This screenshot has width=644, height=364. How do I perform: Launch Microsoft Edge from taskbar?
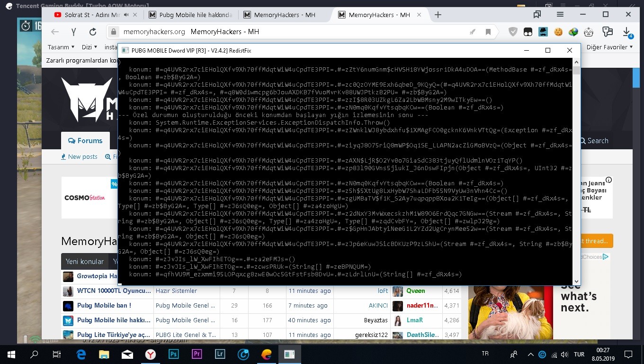coord(81,354)
